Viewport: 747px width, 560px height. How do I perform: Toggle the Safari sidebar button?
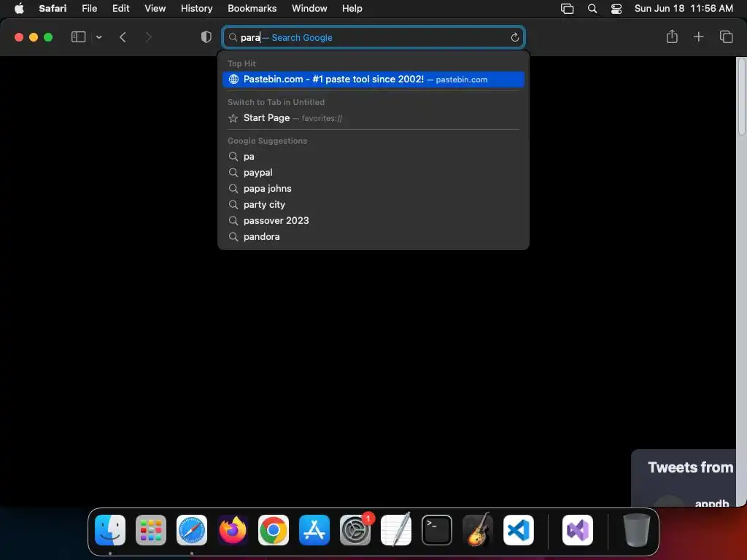pyautogui.click(x=78, y=37)
